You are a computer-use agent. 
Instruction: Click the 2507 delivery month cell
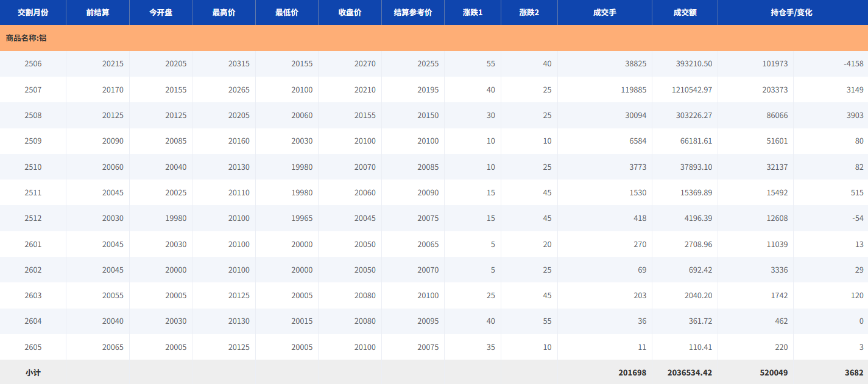tap(33, 89)
